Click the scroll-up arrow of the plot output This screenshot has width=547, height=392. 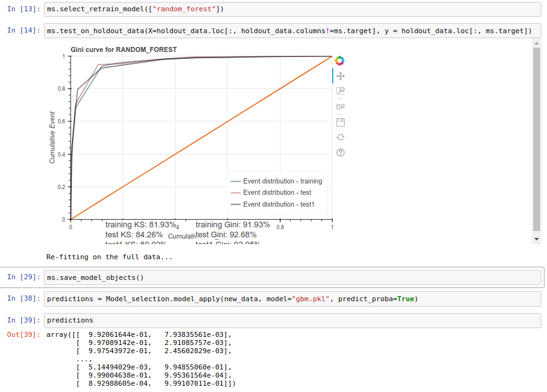pyautogui.click(x=536, y=43)
